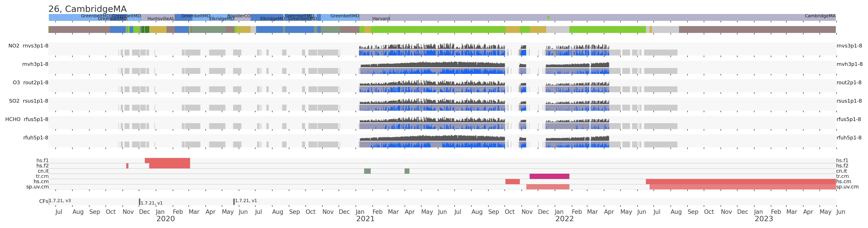Click the Harvard location label
868x228 pixels.
click(x=381, y=19)
